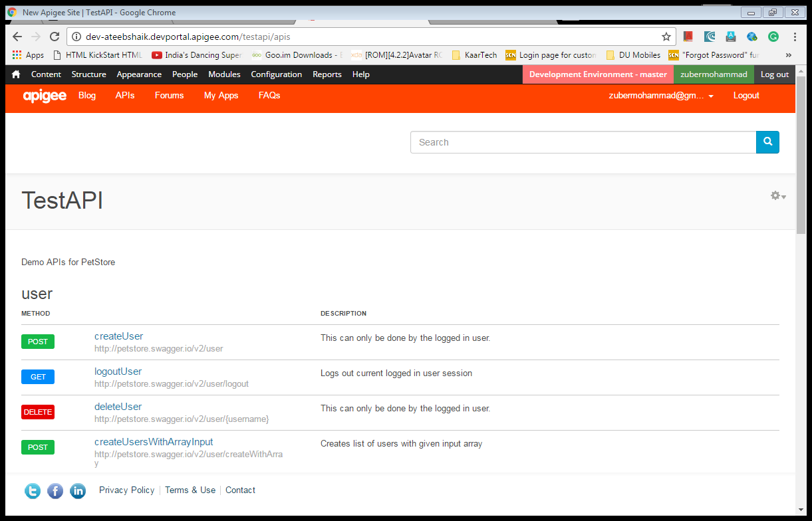This screenshot has height=521, width=812.
Task: Open the Reports admin menu
Action: coord(327,74)
